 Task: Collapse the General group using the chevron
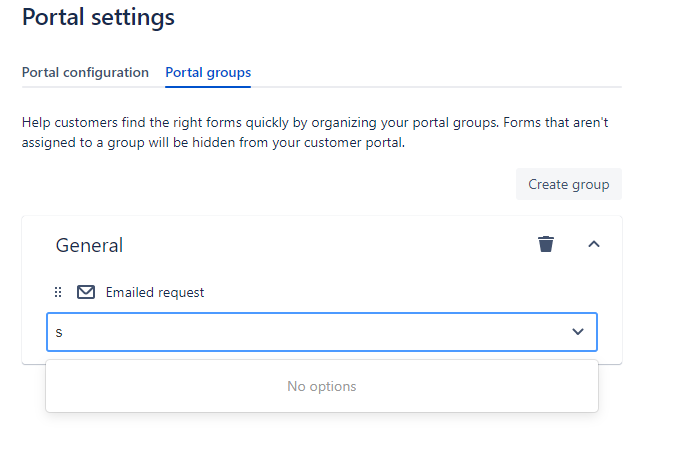(594, 244)
